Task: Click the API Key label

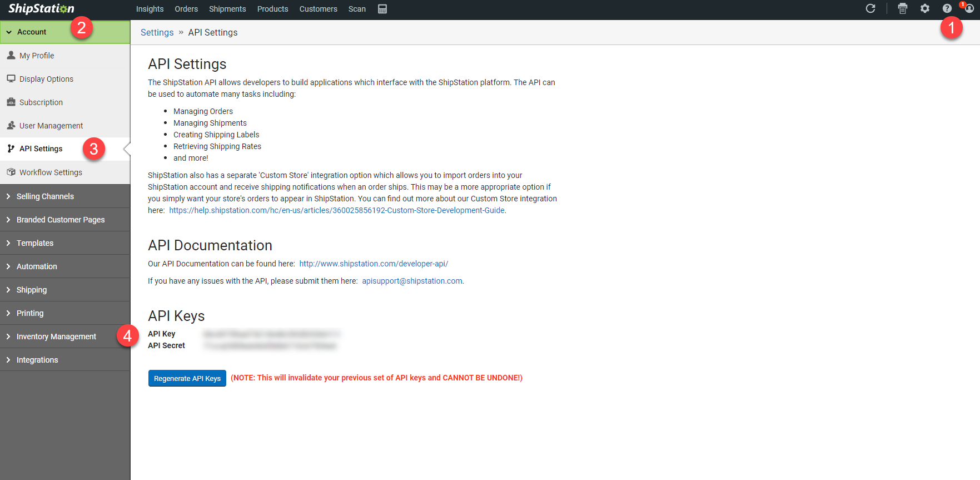Action: 162,334
